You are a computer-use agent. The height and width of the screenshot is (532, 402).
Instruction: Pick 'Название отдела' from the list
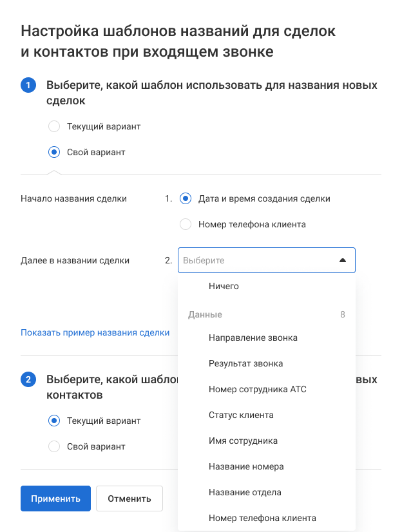coord(245,492)
